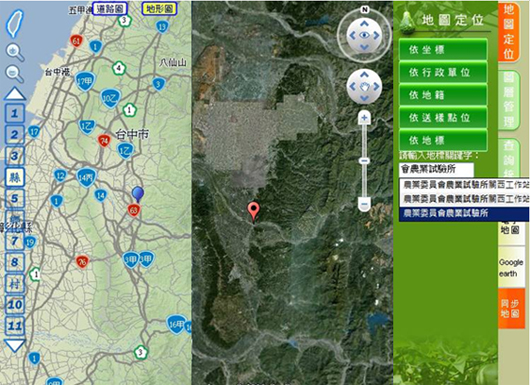Select zoom level 3 on left map
Image resolution: width=530 pixels, height=385 pixels.
[x=15, y=156]
